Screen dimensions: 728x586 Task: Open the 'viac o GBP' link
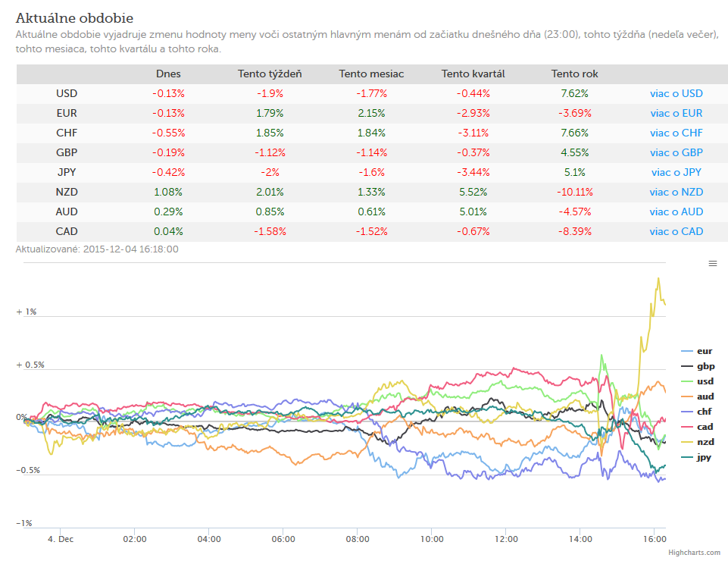coord(676,153)
